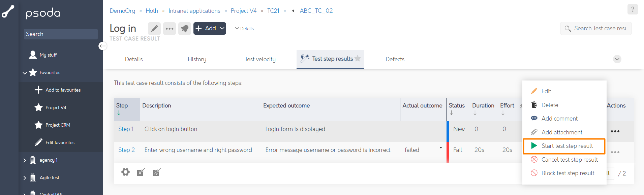Export the steps table to CSV
The height and width of the screenshot is (195, 644).
[x=156, y=172]
